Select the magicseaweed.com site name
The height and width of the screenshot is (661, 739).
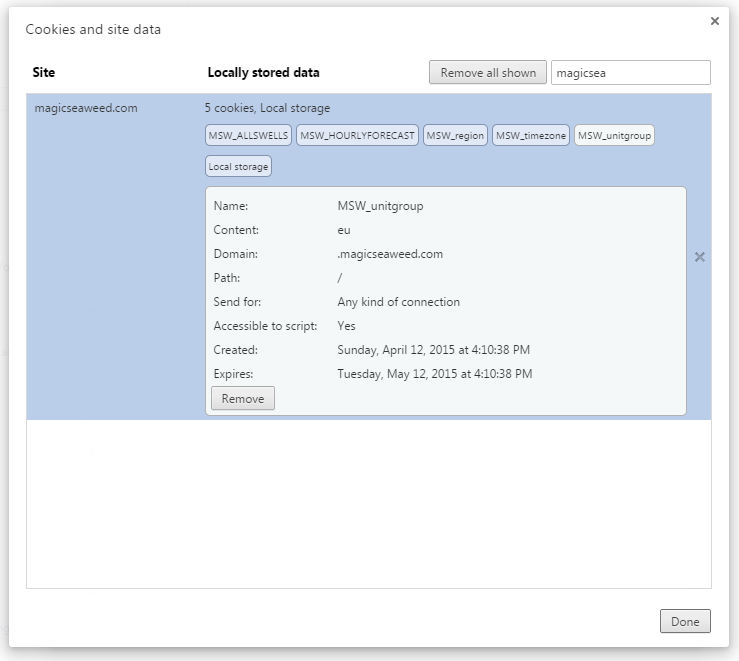click(x=86, y=108)
